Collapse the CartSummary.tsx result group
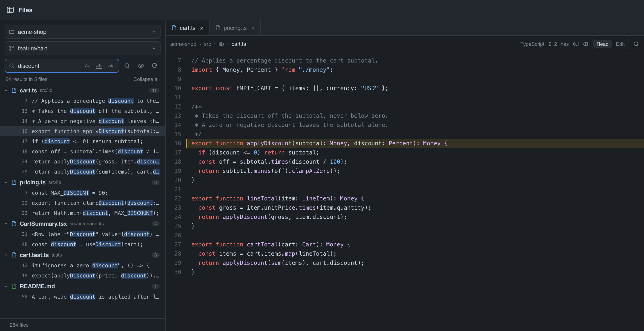644x331 pixels. tap(6, 224)
